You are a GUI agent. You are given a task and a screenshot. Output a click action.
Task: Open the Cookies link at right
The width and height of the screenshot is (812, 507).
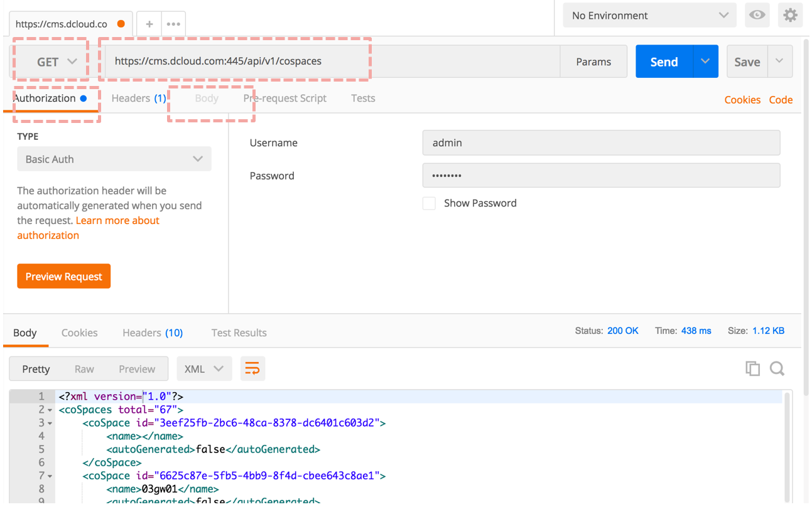pos(742,100)
